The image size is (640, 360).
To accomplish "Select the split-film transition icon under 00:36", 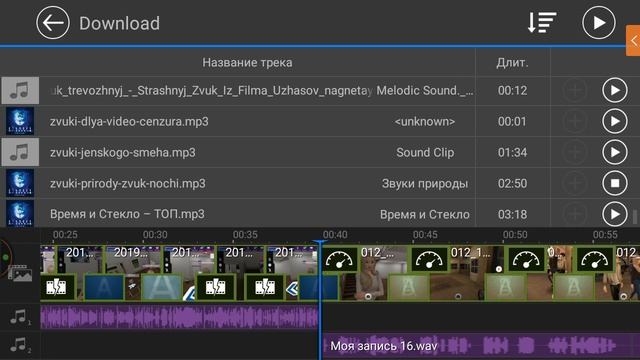I will point(265,287).
